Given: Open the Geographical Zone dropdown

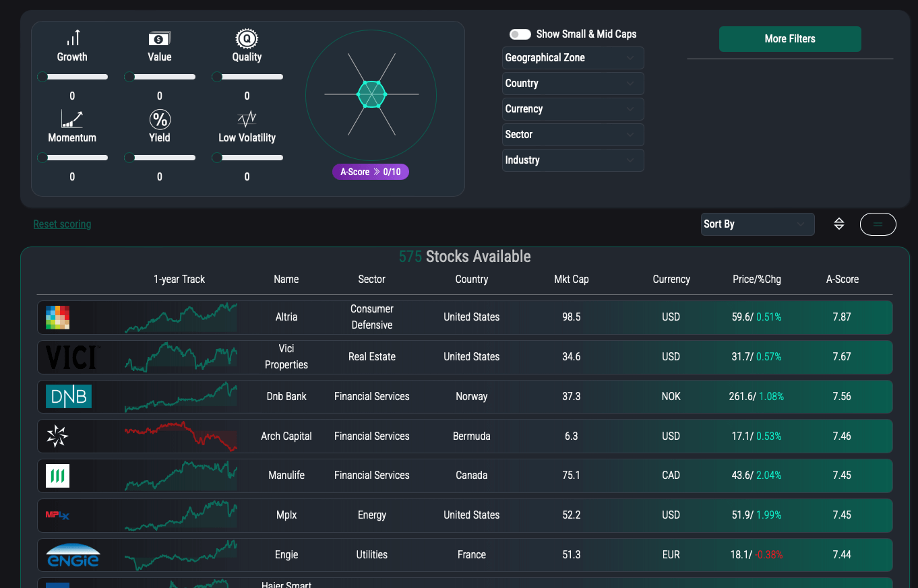Looking at the screenshot, I should point(572,58).
